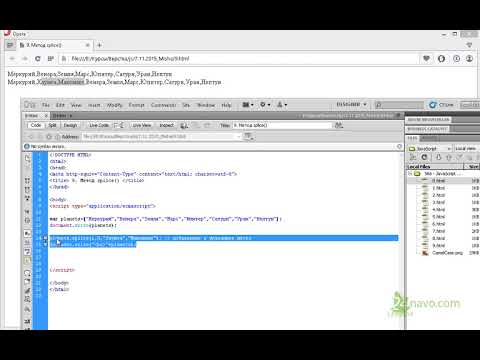Open Dreamweaver Window menu
The width and height of the screenshot is (480, 360).
206,105
